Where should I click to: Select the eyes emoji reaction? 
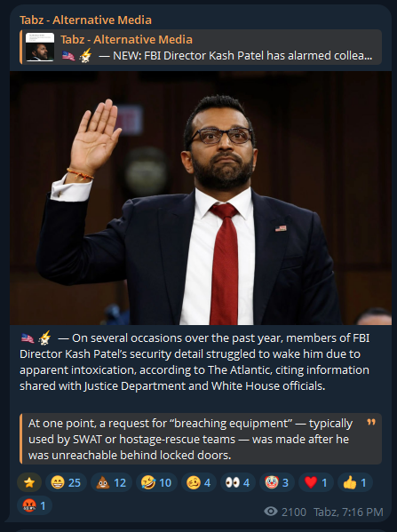pos(238,482)
